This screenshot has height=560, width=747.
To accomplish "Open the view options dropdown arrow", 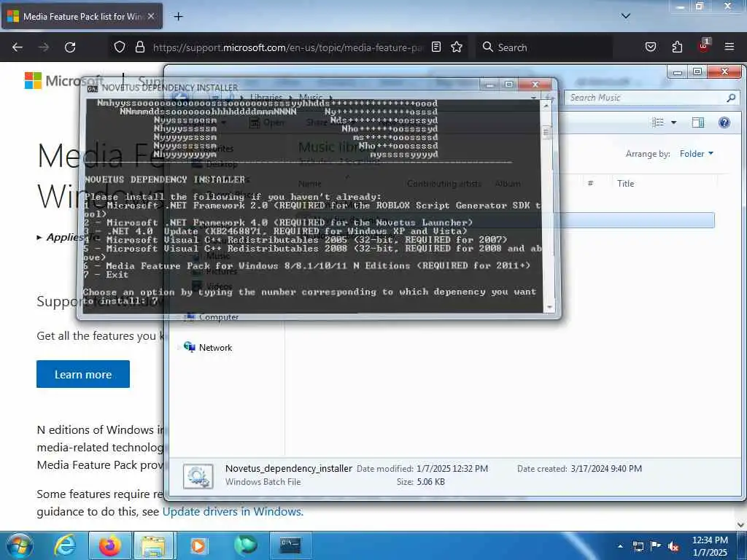I will (673, 122).
